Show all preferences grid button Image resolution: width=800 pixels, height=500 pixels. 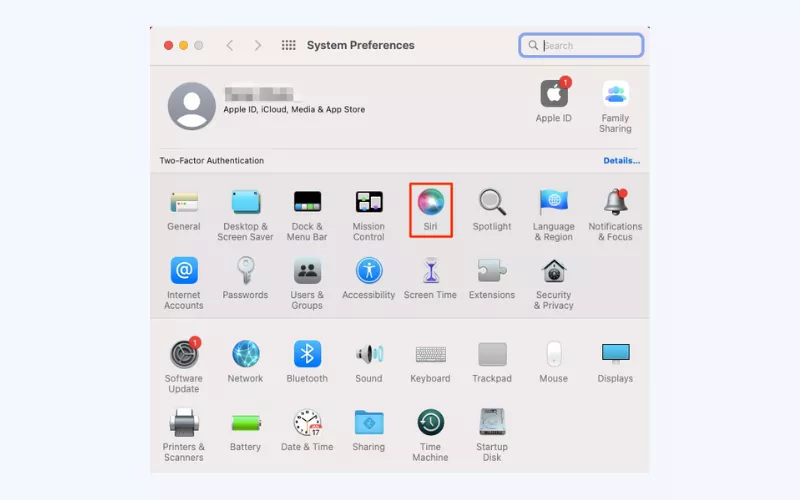pos(289,45)
